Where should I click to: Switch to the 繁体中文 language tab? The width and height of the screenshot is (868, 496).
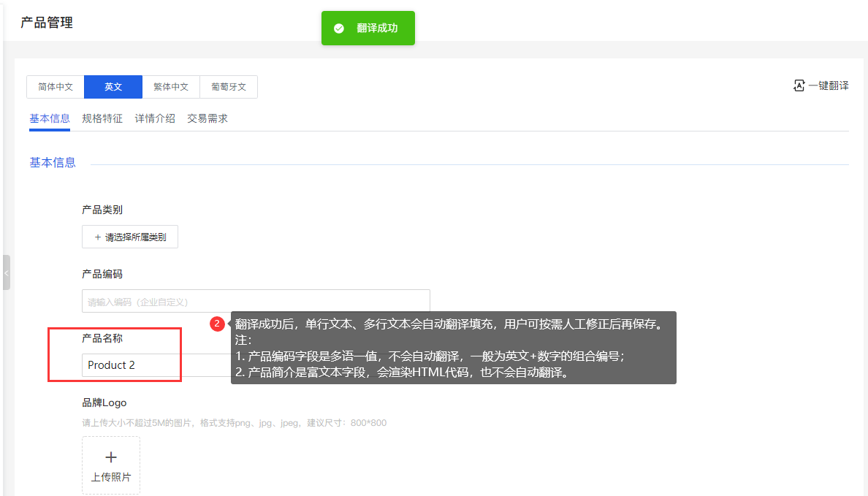click(x=170, y=86)
